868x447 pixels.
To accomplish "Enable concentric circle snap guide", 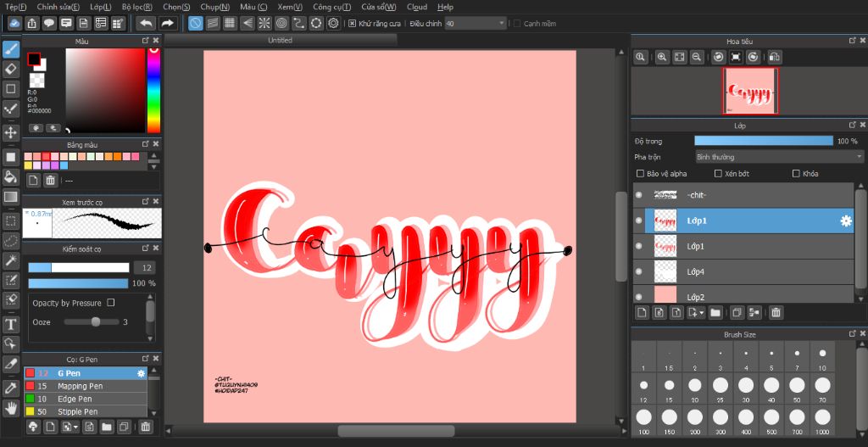I will [x=281, y=23].
